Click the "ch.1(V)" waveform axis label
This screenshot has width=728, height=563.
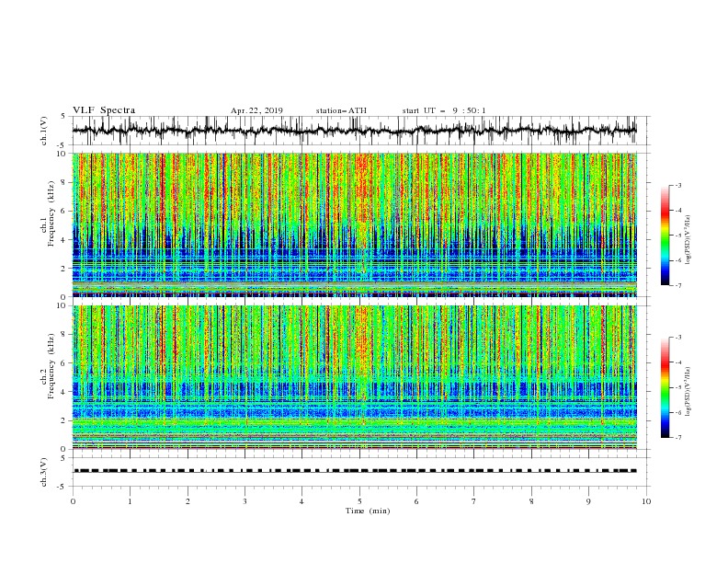pos(44,131)
